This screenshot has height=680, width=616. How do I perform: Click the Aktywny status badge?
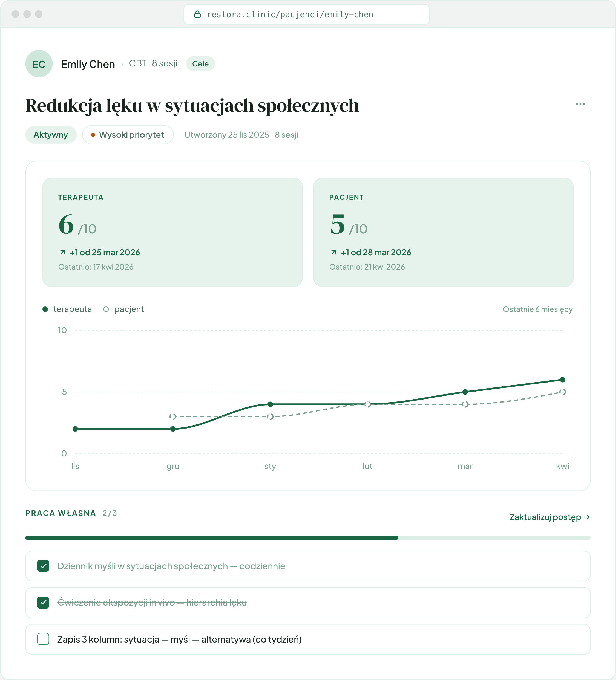51,135
